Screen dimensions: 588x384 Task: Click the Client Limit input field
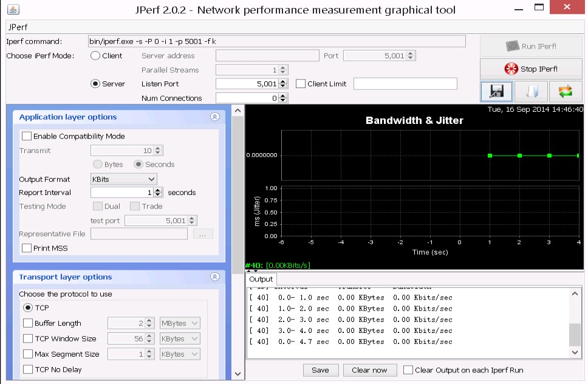click(x=405, y=84)
